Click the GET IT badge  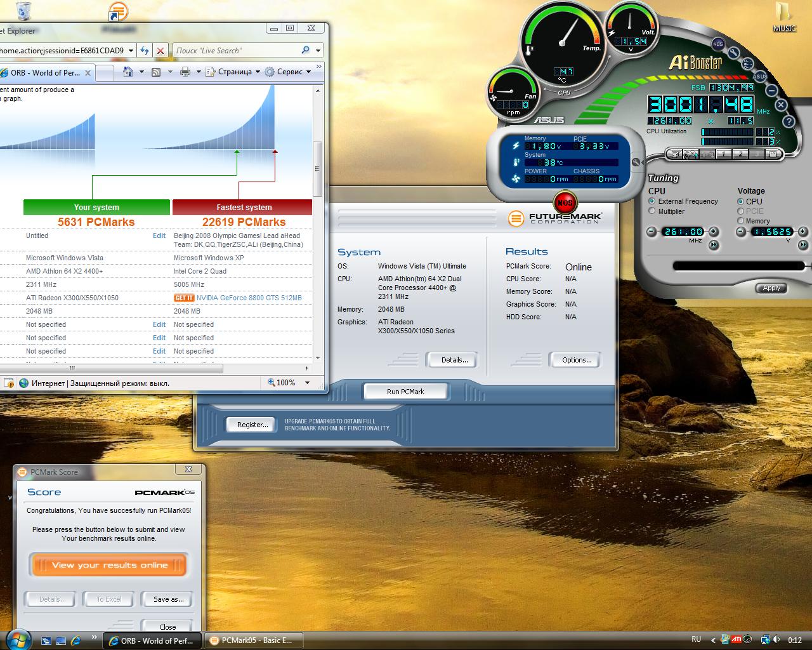(183, 298)
